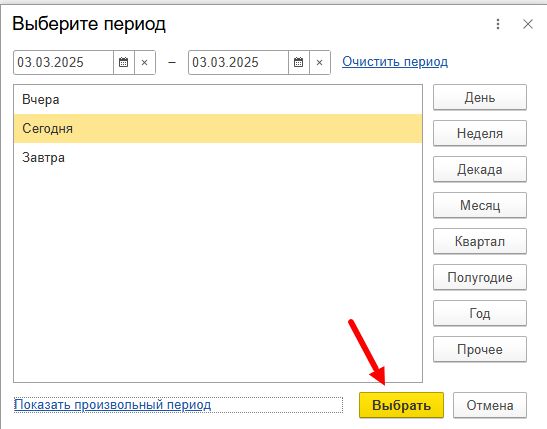Click the end date input field
Screen dimensions: 547x429
(239, 62)
